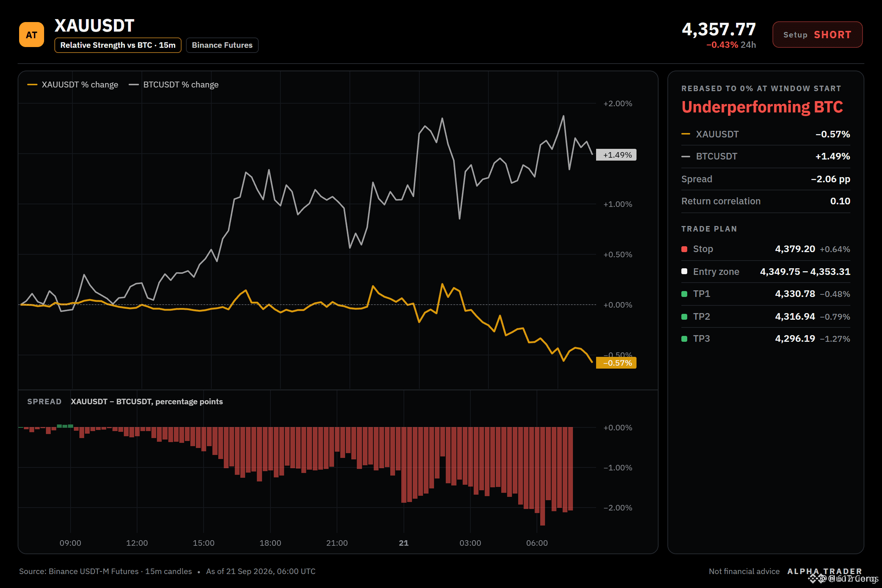Click the green TP2 marker square
Screen dimensions: 882x588
(684, 317)
